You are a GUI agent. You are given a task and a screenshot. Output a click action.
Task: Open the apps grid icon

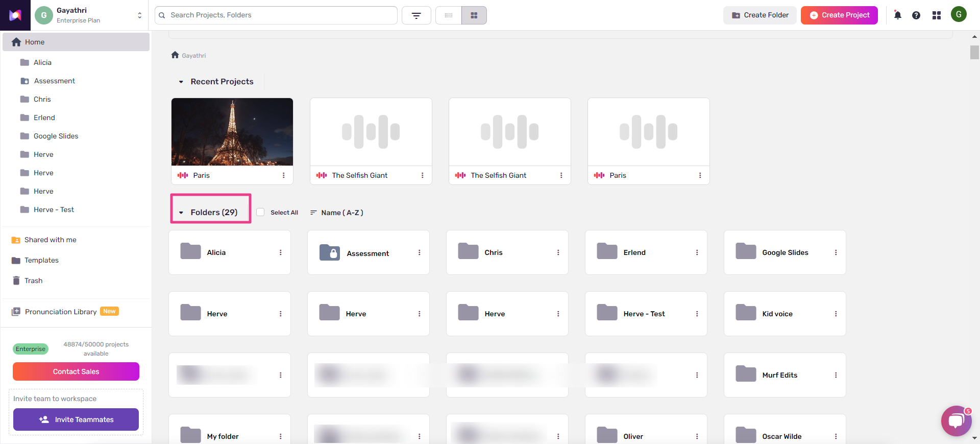(937, 15)
